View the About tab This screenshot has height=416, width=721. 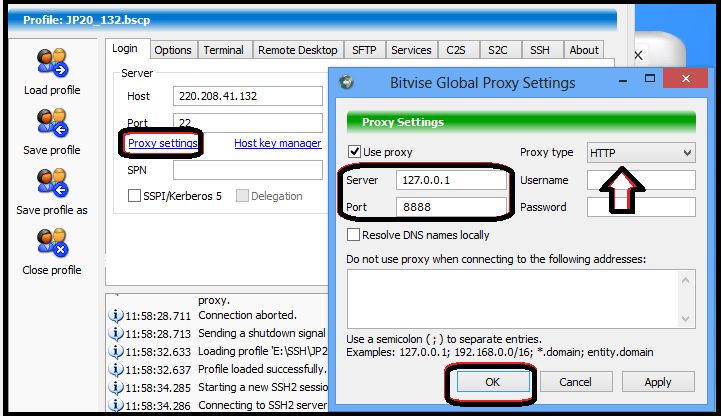[584, 50]
